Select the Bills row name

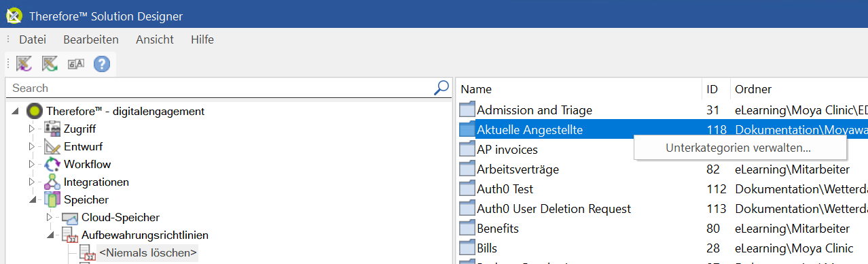(487, 248)
